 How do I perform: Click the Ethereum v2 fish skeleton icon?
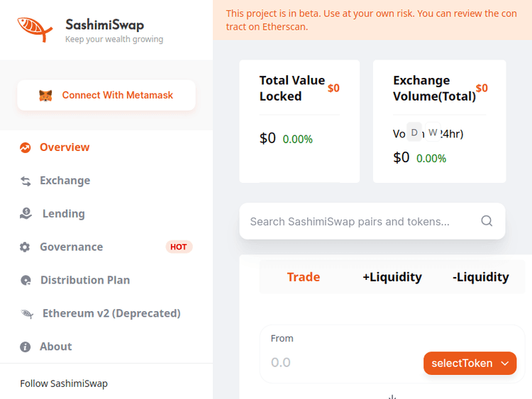[27, 313]
